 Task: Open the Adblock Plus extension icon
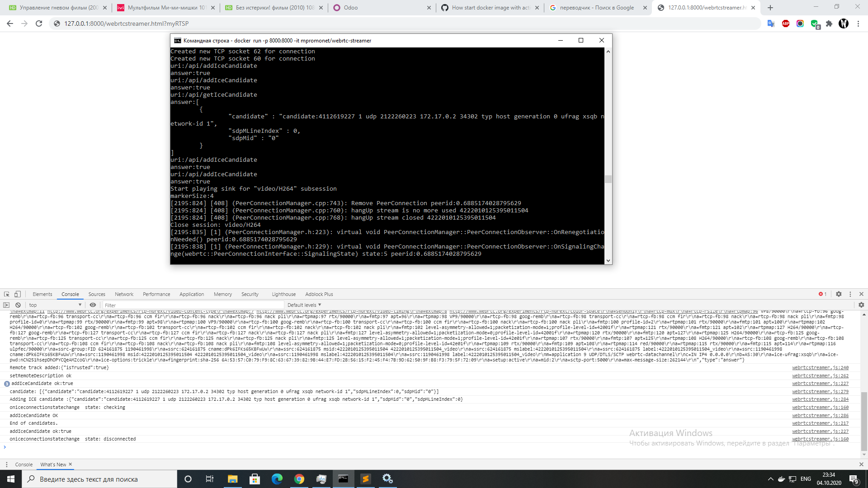click(786, 23)
